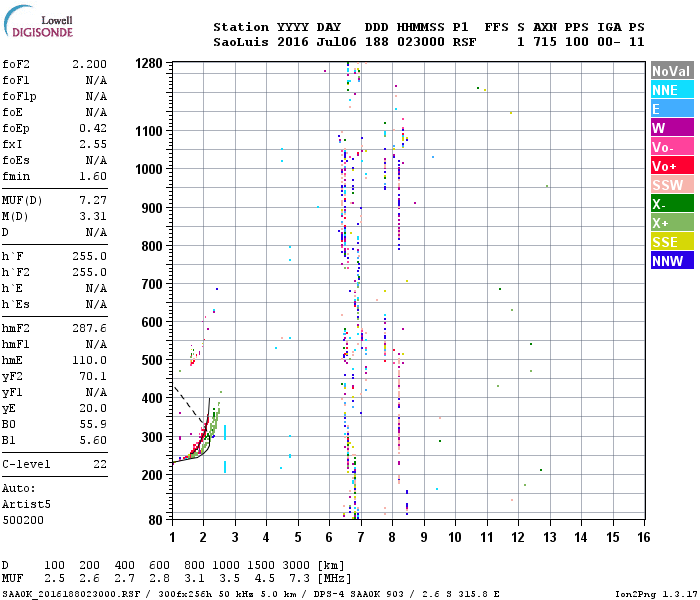Click the 16 MHz x-axis label
This screenshot has width=700, height=600.
[643, 537]
